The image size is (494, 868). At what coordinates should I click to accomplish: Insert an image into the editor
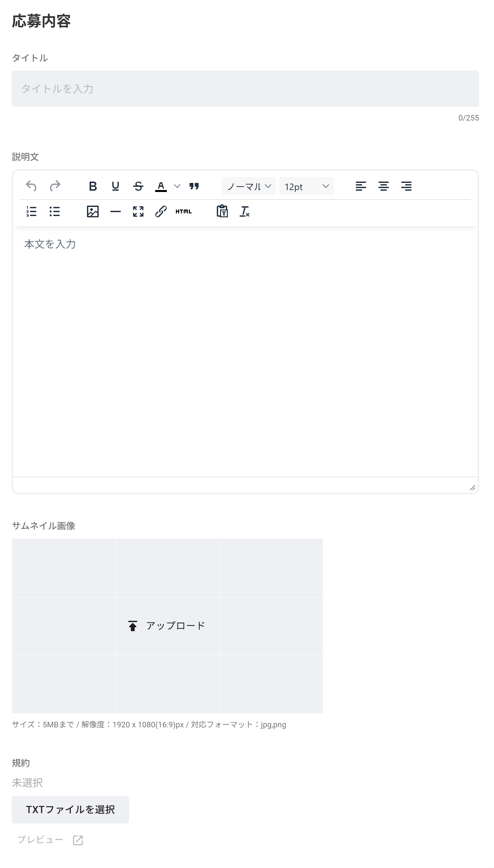tap(93, 212)
